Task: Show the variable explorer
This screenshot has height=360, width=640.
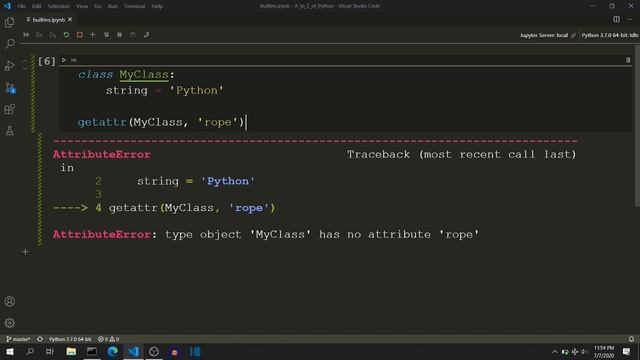Action: (x=120, y=35)
